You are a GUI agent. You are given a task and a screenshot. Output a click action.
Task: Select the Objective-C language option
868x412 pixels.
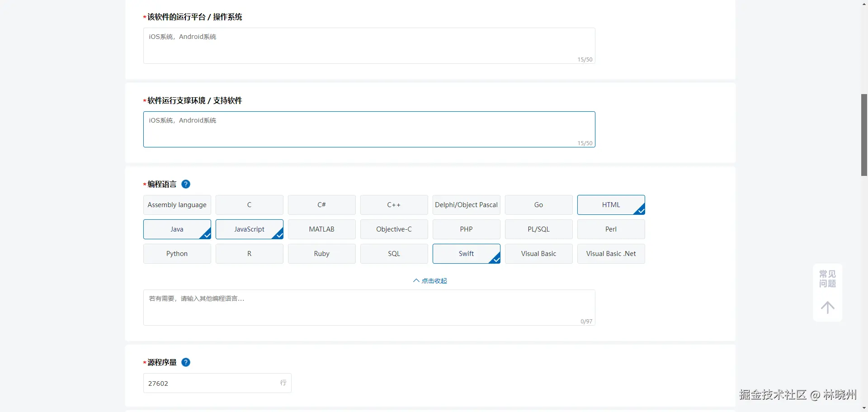click(394, 229)
